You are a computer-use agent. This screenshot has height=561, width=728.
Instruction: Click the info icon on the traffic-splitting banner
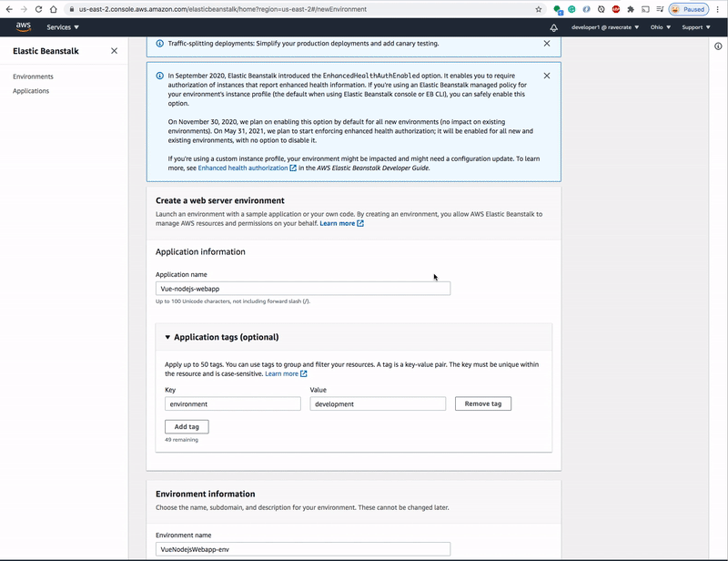coord(160,43)
